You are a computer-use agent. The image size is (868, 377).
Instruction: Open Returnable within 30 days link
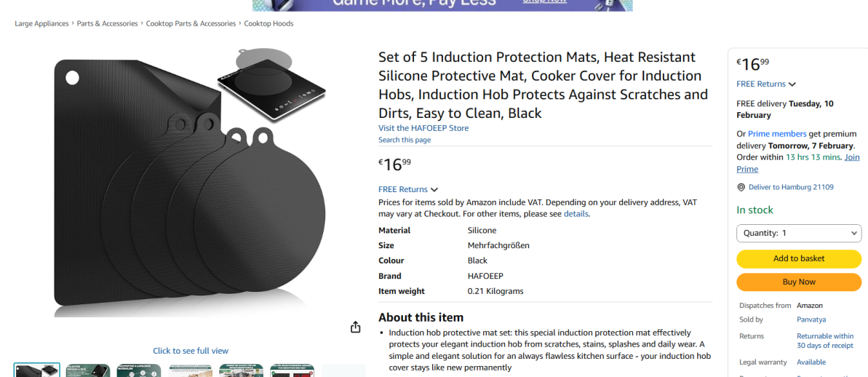tap(825, 341)
